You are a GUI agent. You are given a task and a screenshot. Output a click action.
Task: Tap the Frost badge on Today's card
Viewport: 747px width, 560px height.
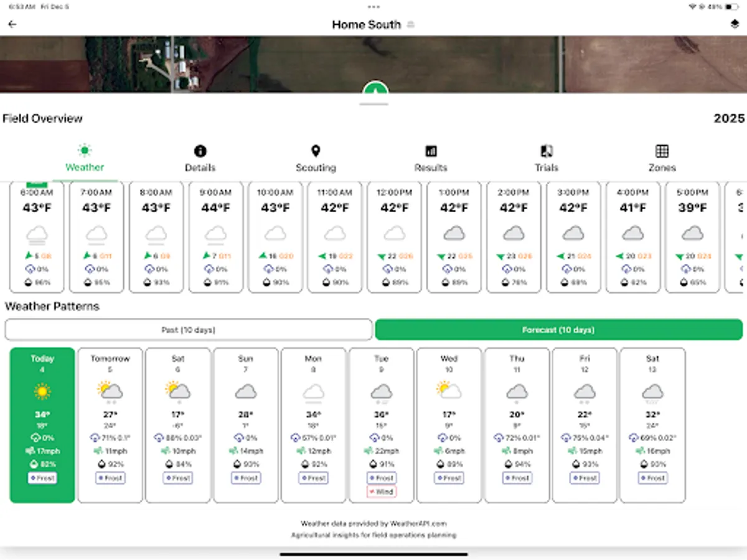[x=42, y=478]
